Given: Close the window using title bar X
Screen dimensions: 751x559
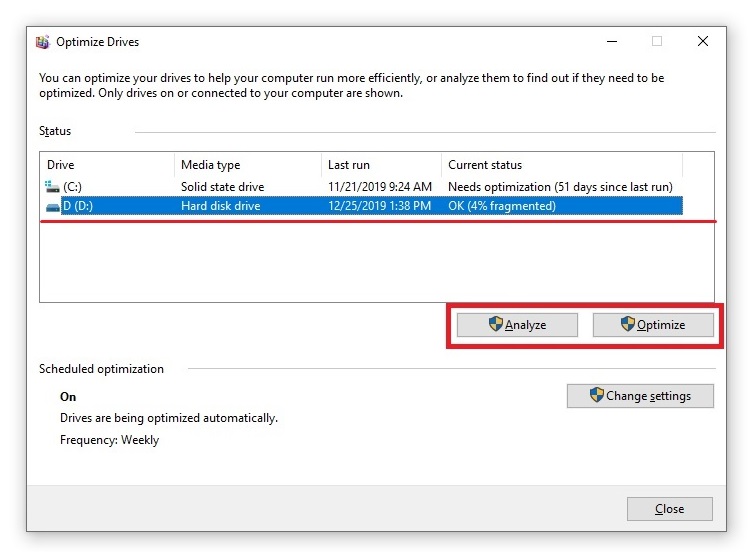Looking at the screenshot, I should 703,42.
